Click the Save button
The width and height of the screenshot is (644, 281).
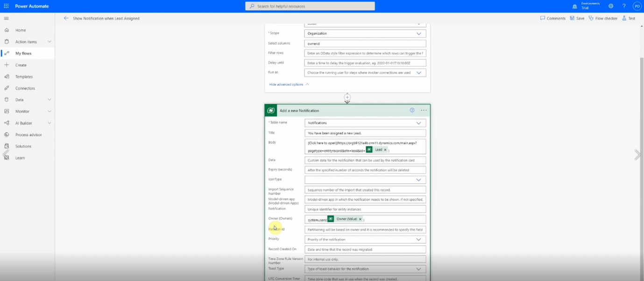pyautogui.click(x=577, y=18)
